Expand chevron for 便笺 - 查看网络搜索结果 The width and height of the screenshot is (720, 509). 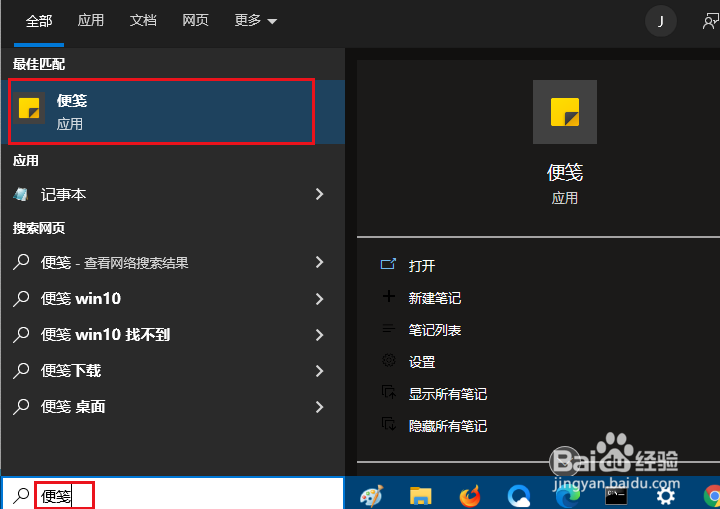pos(320,262)
